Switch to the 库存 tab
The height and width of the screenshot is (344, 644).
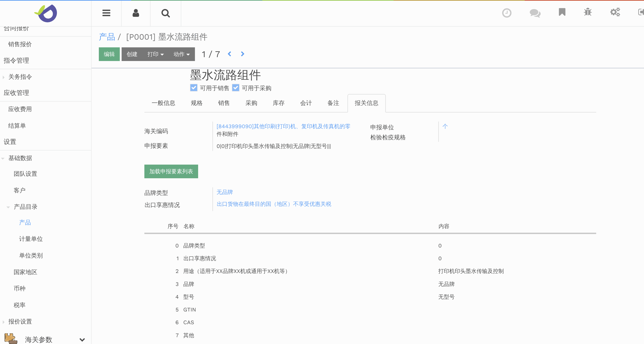coord(279,103)
